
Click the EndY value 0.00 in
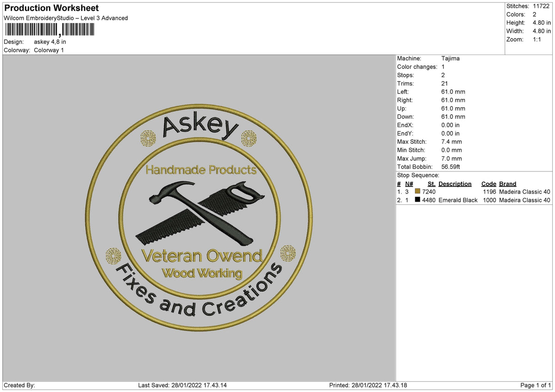click(x=450, y=134)
